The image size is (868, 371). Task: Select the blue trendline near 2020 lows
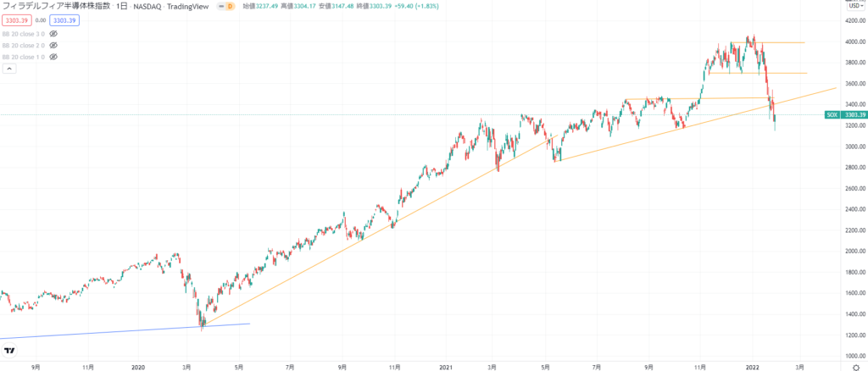coord(127,331)
